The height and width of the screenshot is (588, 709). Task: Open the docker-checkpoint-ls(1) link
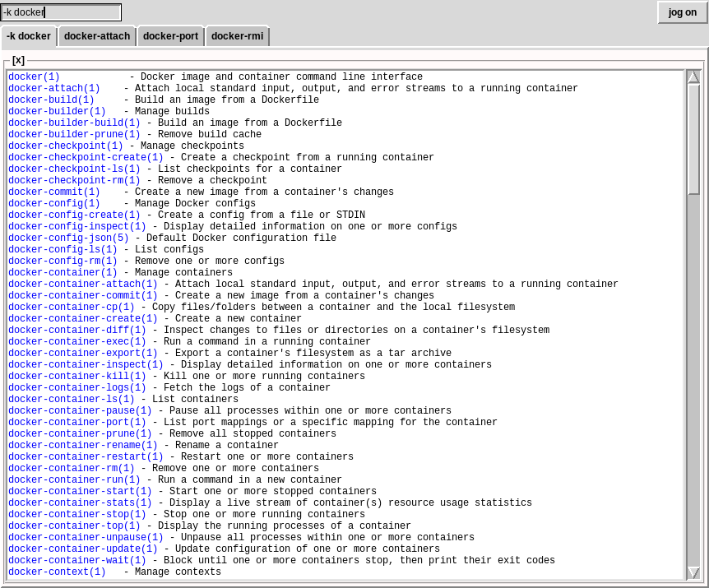pyautogui.click(x=74, y=169)
